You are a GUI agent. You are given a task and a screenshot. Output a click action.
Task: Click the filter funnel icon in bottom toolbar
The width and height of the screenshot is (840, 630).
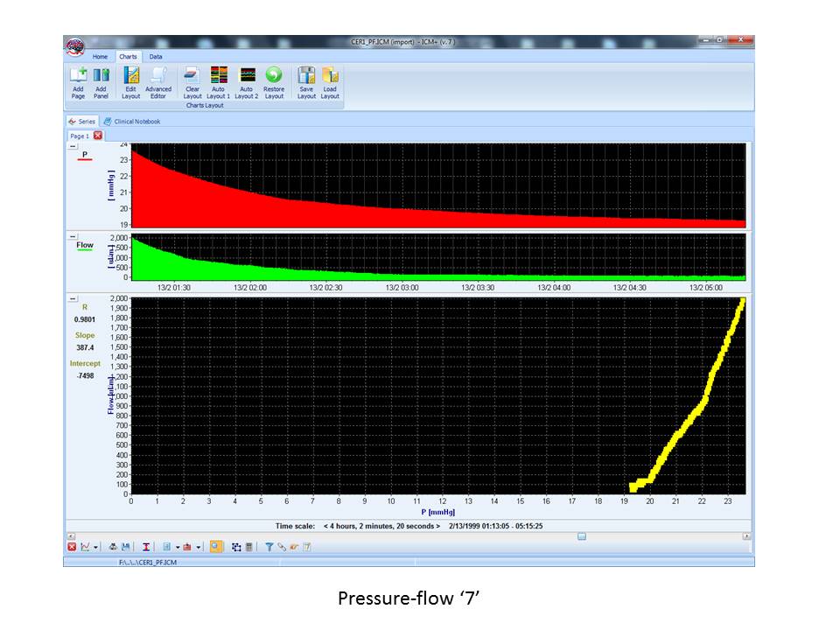[269, 547]
